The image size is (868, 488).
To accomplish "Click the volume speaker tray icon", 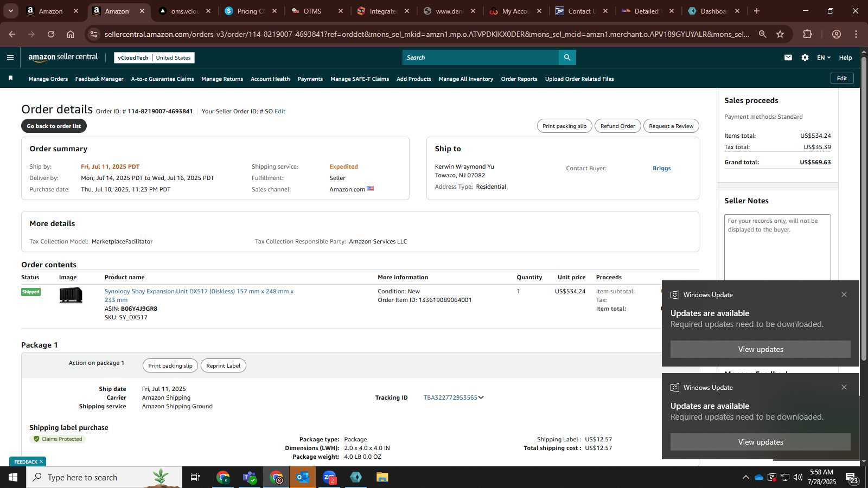I will click(x=797, y=477).
